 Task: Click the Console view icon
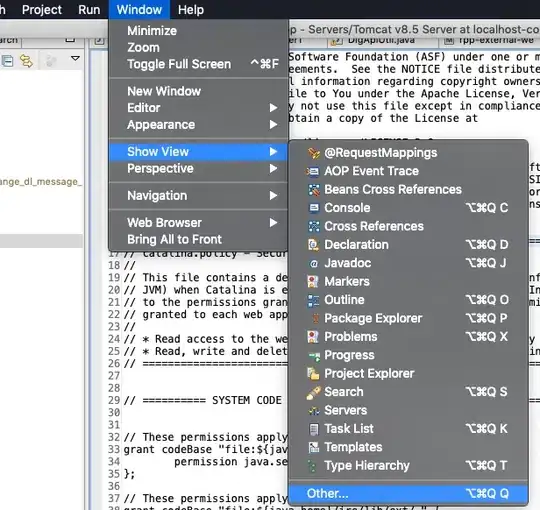pyautogui.click(x=313, y=208)
